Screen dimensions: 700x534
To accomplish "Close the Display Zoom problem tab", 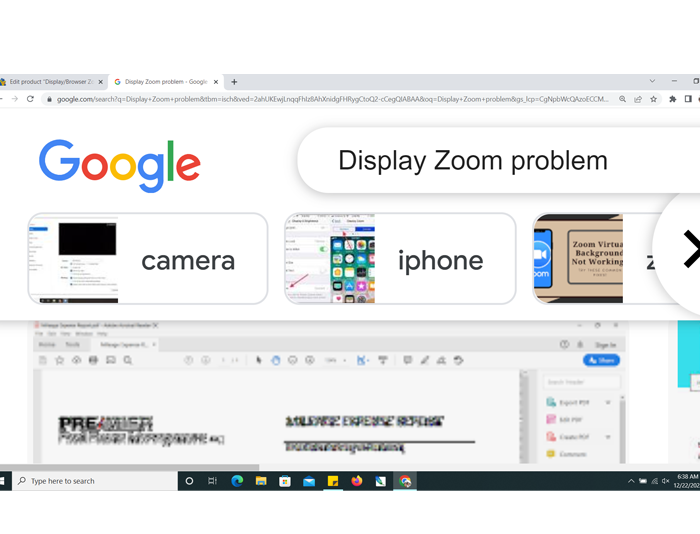I will [x=216, y=82].
